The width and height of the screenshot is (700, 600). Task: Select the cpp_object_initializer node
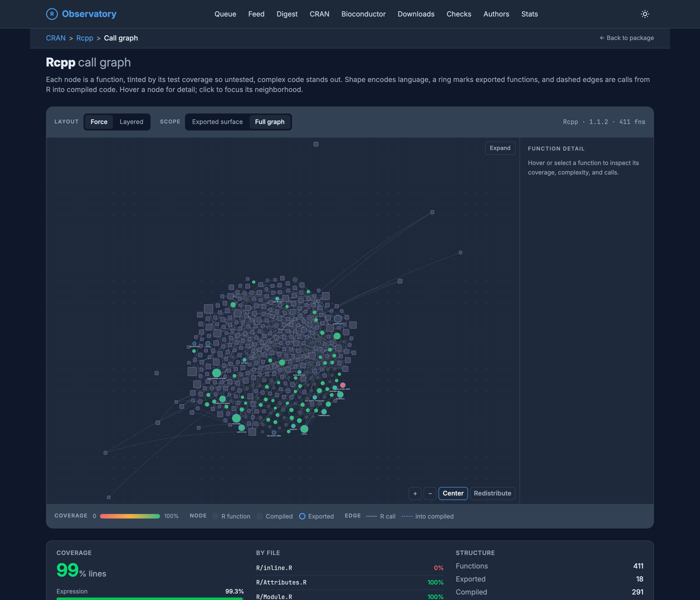click(315, 397)
